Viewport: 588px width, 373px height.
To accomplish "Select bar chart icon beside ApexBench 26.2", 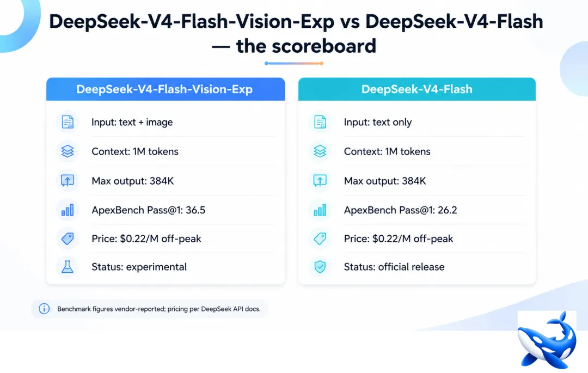I will click(320, 210).
